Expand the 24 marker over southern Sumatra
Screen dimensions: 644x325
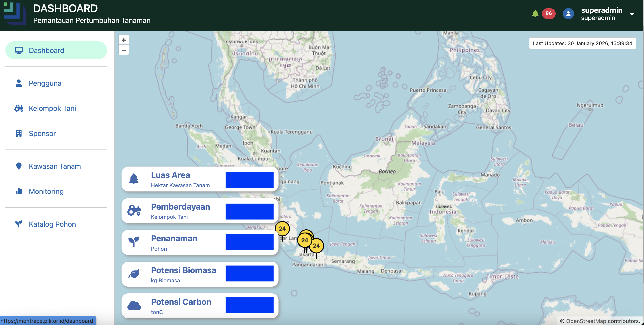click(282, 228)
